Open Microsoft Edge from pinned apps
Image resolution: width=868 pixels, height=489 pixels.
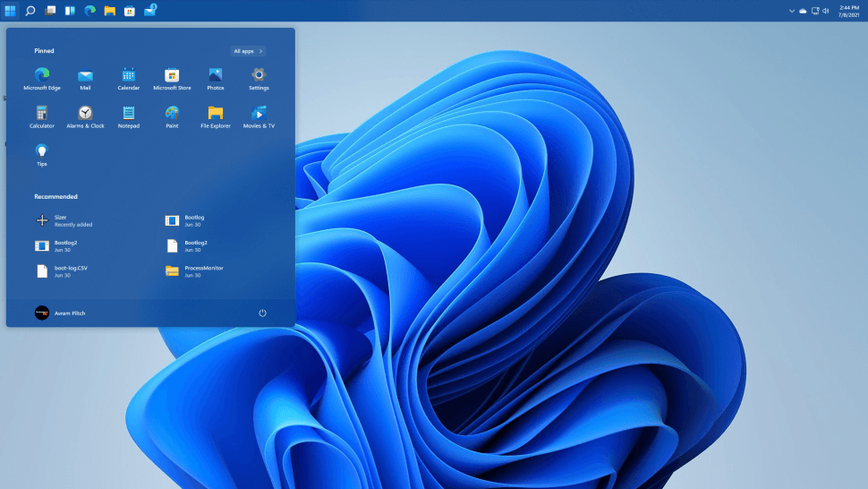[42, 76]
